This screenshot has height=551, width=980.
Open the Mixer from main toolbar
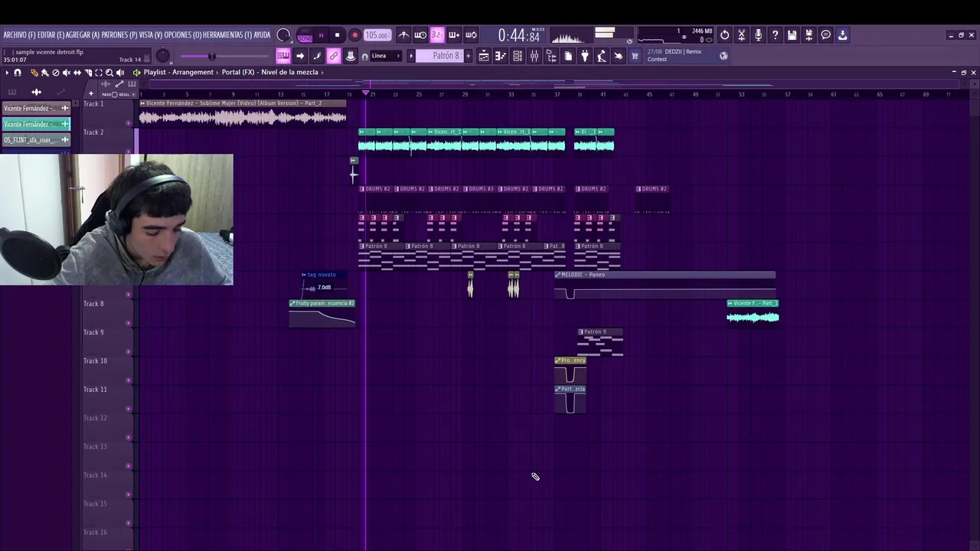click(x=534, y=56)
